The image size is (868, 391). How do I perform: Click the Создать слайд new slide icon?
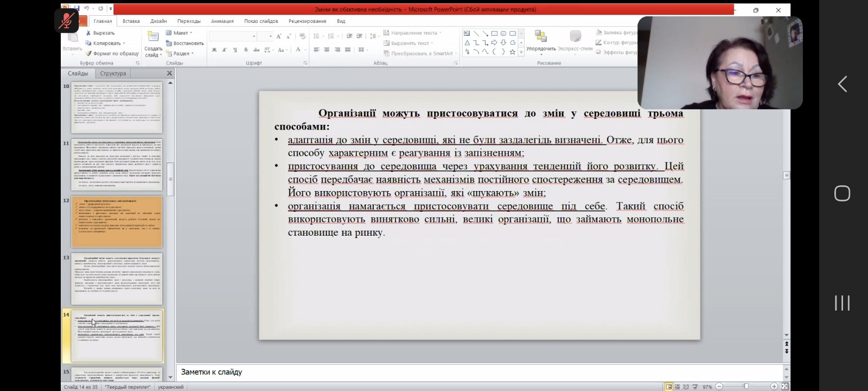(154, 37)
